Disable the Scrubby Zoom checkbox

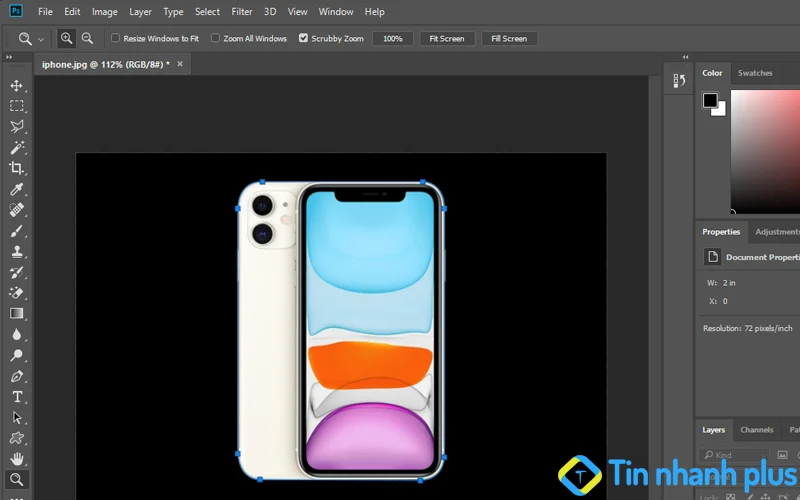point(303,38)
